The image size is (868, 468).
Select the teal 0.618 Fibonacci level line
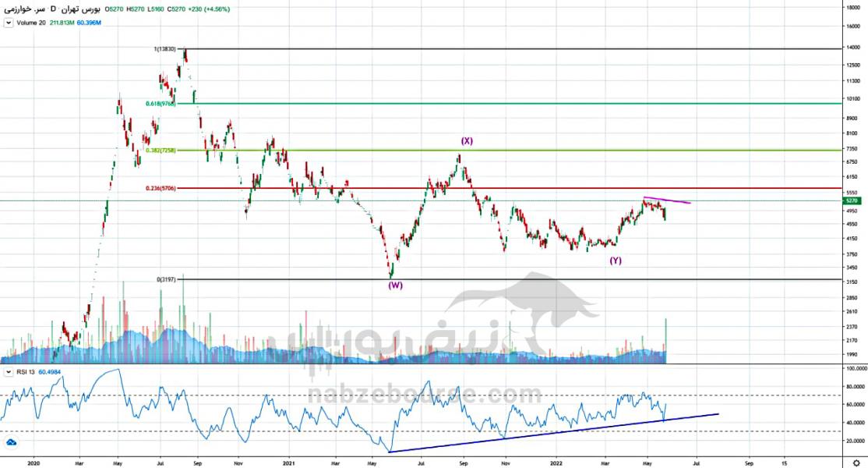pyautogui.click(x=506, y=104)
